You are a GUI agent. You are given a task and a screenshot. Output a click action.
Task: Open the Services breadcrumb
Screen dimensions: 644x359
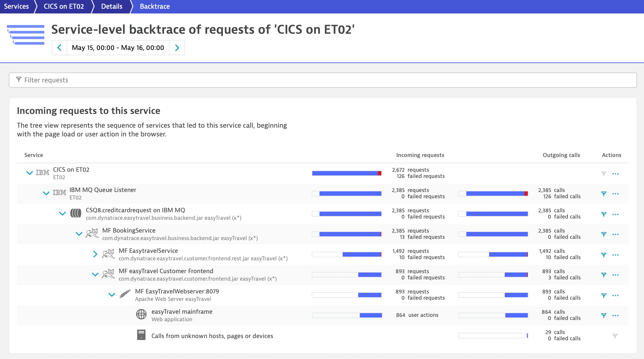[x=16, y=7]
